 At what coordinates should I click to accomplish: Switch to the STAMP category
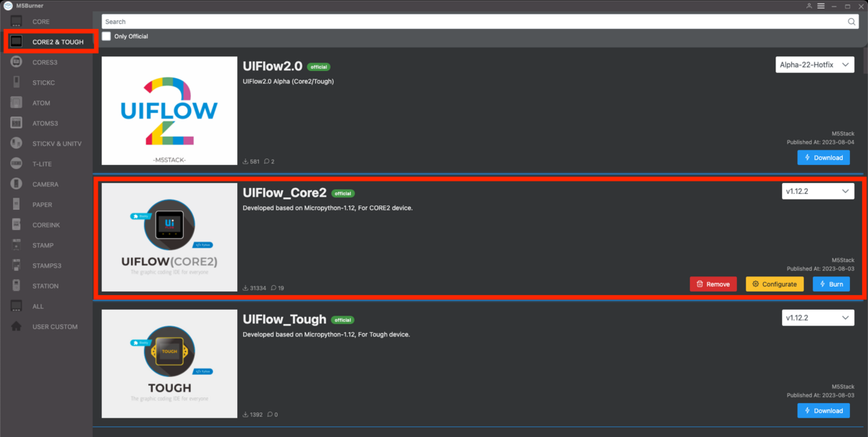(x=46, y=245)
